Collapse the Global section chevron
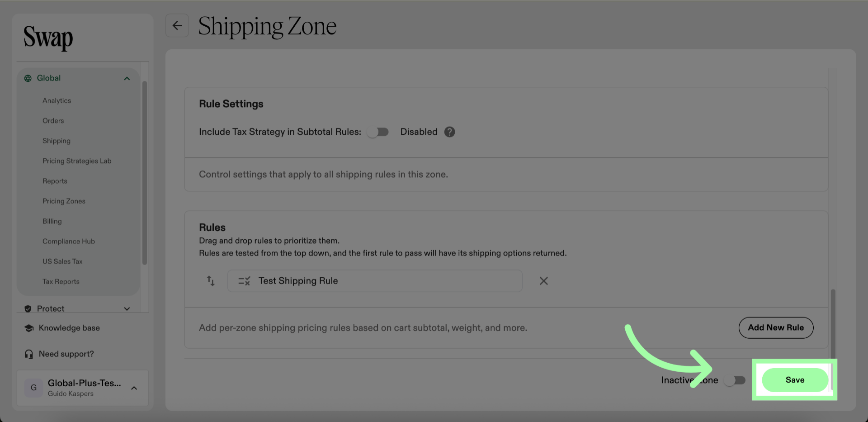This screenshot has width=868, height=422. coord(127,79)
